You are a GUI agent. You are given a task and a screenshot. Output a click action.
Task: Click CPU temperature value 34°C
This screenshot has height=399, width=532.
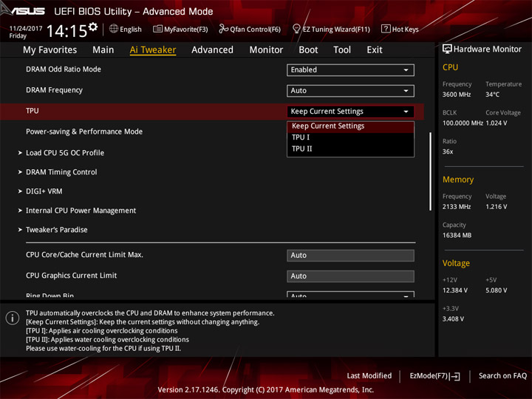coord(492,95)
